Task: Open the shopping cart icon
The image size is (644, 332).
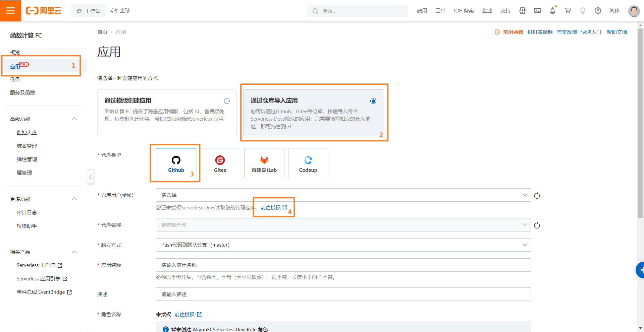Action: (x=568, y=11)
